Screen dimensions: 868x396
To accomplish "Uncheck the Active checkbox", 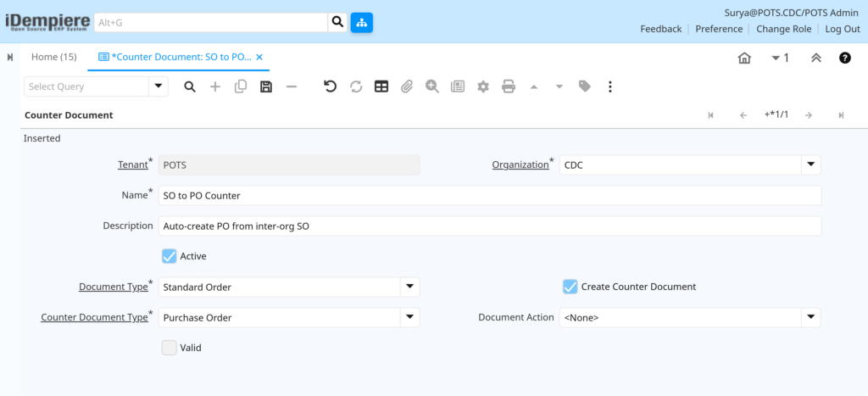I will tap(170, 256).
